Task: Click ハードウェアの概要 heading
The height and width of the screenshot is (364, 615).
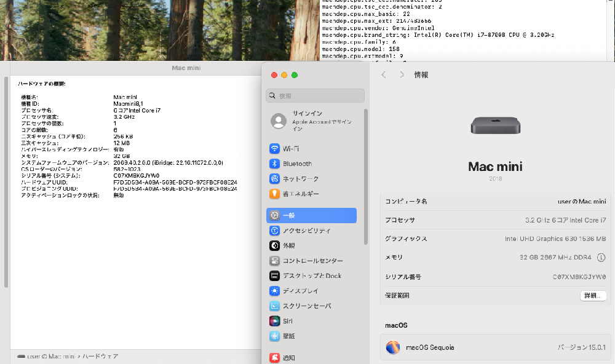Action: pyautogui.click(x=42, y=84)
